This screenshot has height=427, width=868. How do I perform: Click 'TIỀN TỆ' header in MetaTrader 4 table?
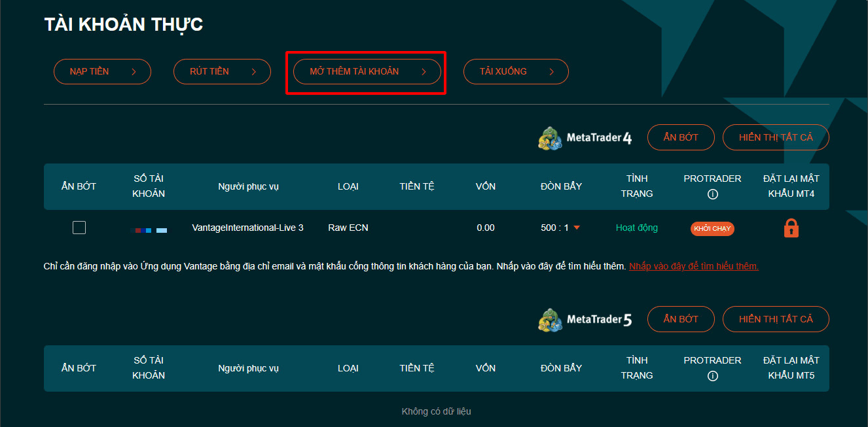pos(417,186)
